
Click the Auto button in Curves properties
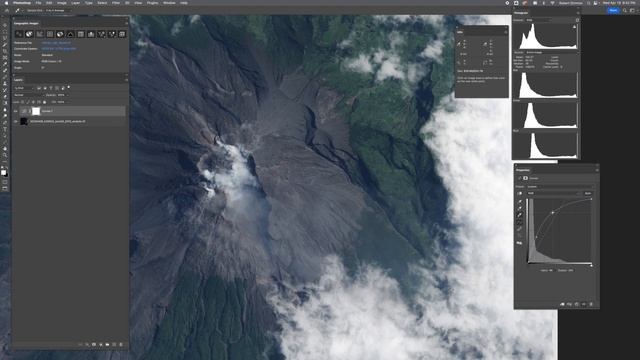click(588, 193)
